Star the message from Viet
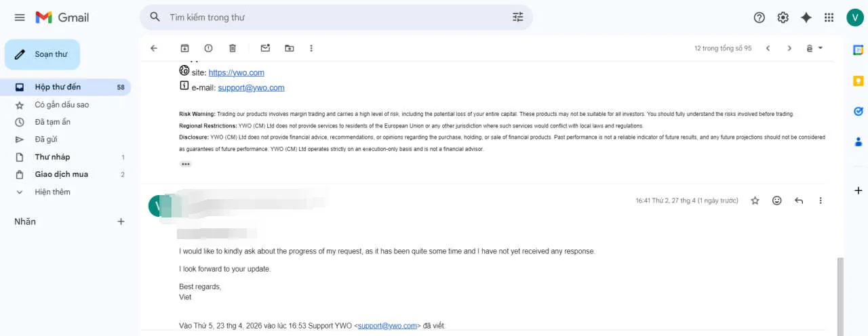868x336 pixels. (755, 201)
